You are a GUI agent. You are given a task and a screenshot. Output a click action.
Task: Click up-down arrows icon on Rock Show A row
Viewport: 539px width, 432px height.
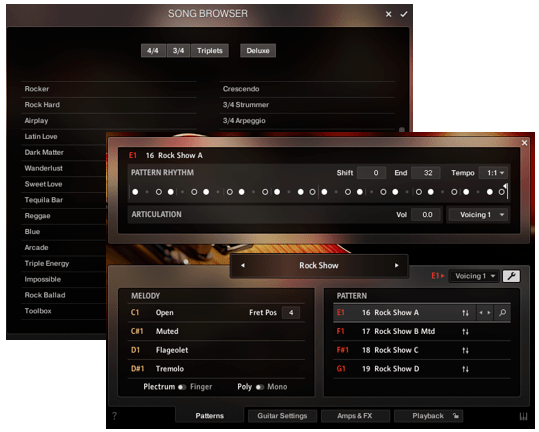click(x=465, y=313)
